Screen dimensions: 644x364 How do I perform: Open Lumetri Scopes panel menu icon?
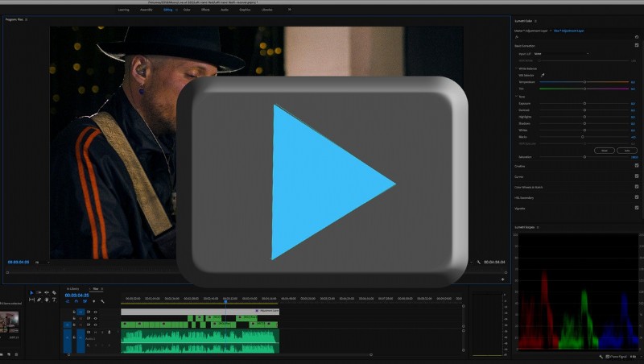point(538,227)
